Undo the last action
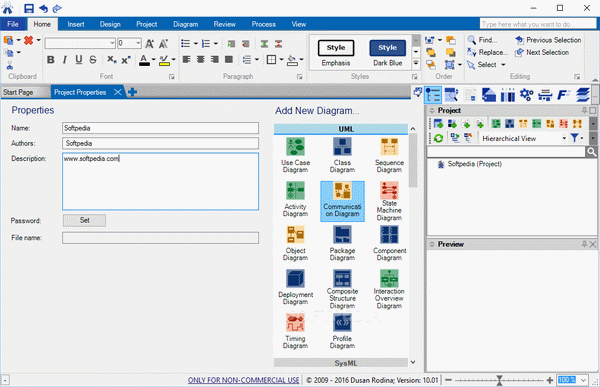Image resolution: width=600 pixels, height=387 pixels. click(44, 8)
